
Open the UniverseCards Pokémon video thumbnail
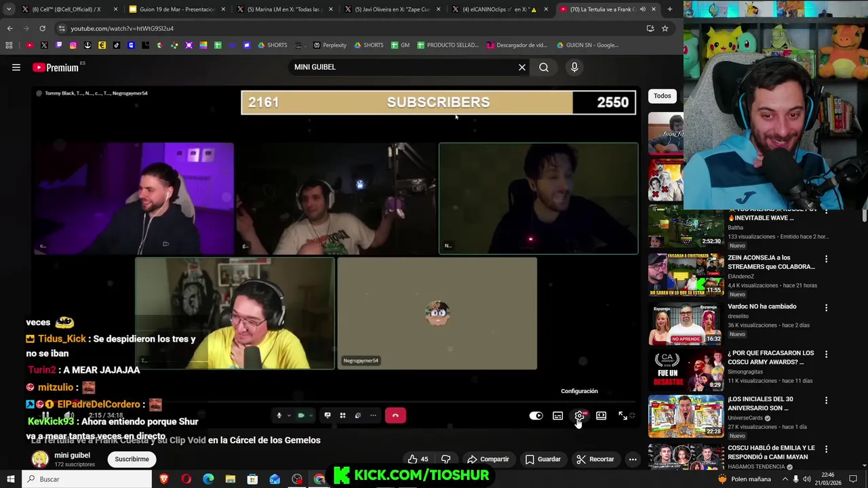point(686,417)
